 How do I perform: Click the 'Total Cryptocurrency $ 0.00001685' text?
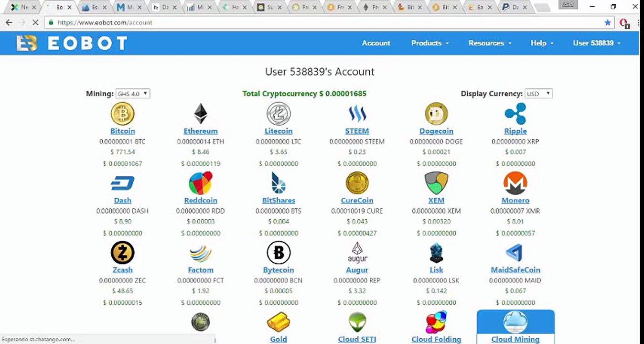[304, 94]
